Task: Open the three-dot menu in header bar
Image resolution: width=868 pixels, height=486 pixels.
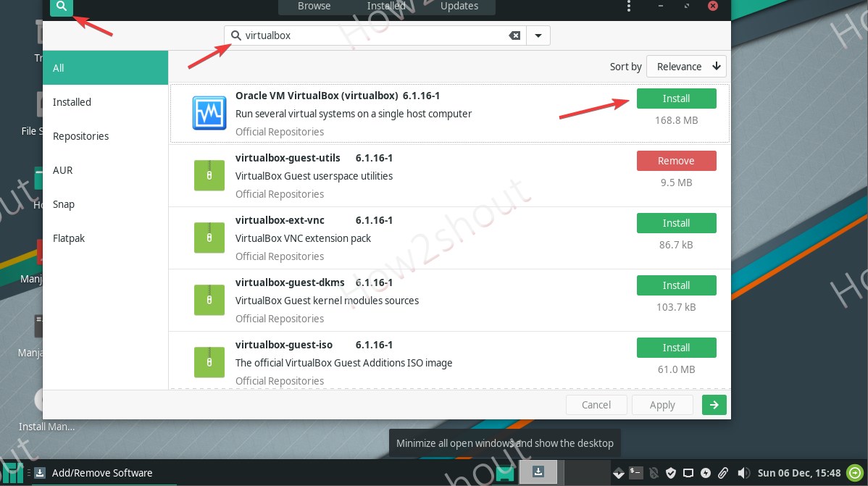Action: (628, 6)
